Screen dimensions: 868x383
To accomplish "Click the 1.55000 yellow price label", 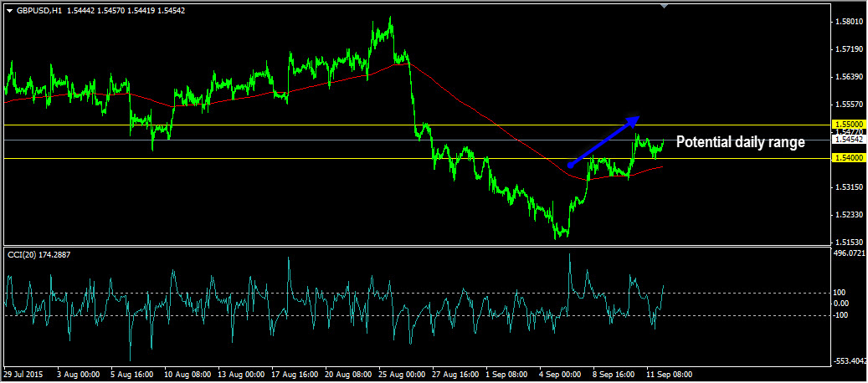I will pyautogui.click(x=848, y=125).
